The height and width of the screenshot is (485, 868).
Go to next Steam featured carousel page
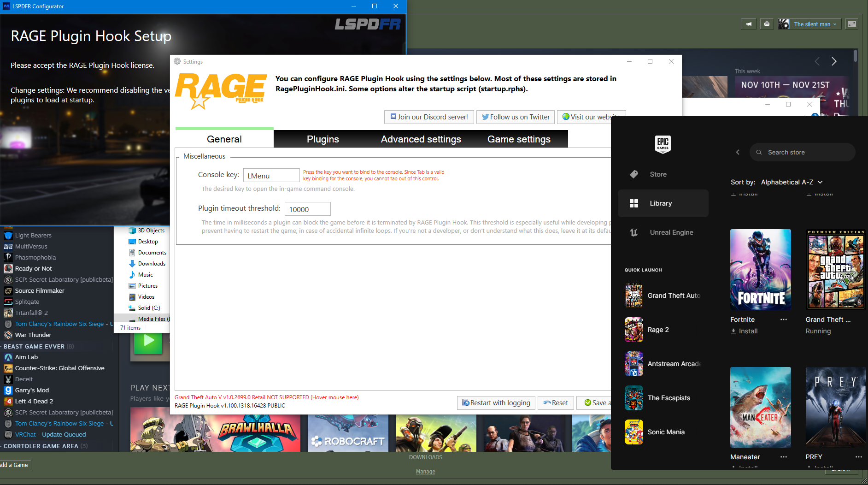[x=834, y=61]
